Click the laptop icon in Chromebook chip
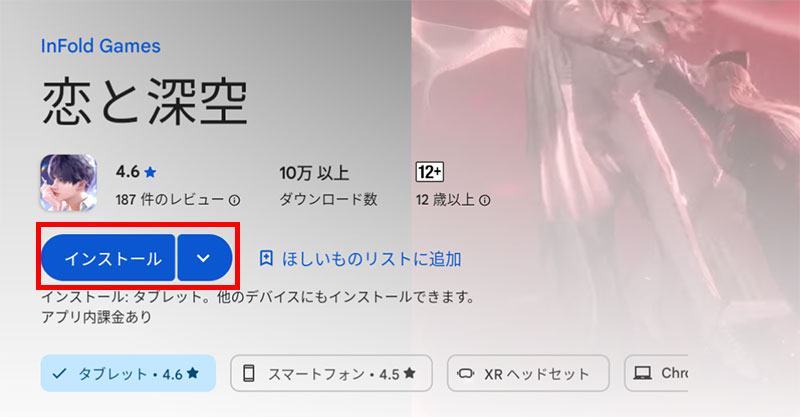 point(642,374)
